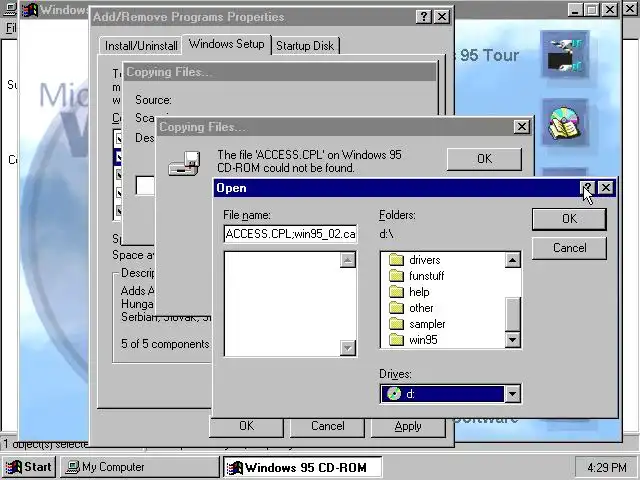
Task: Click the File name input field
Action: 290,234
